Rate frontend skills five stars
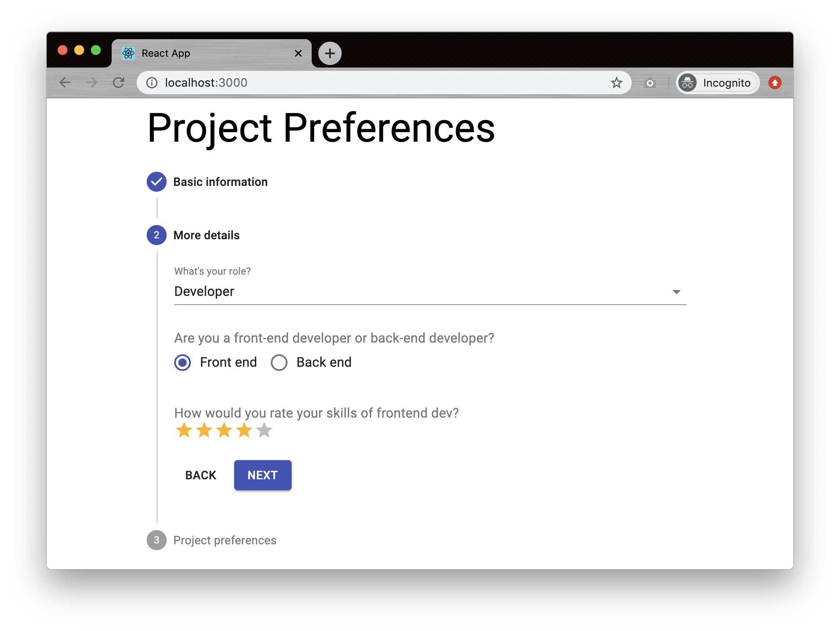840x631 pixels. pos(264,431)
